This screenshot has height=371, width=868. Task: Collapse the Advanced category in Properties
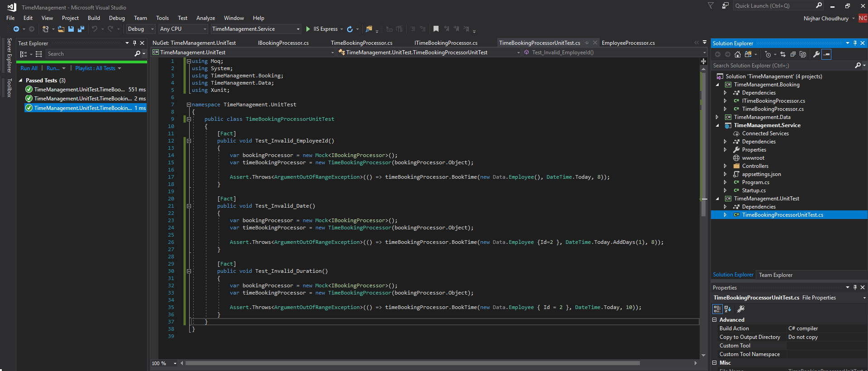[x=715, y=320]
